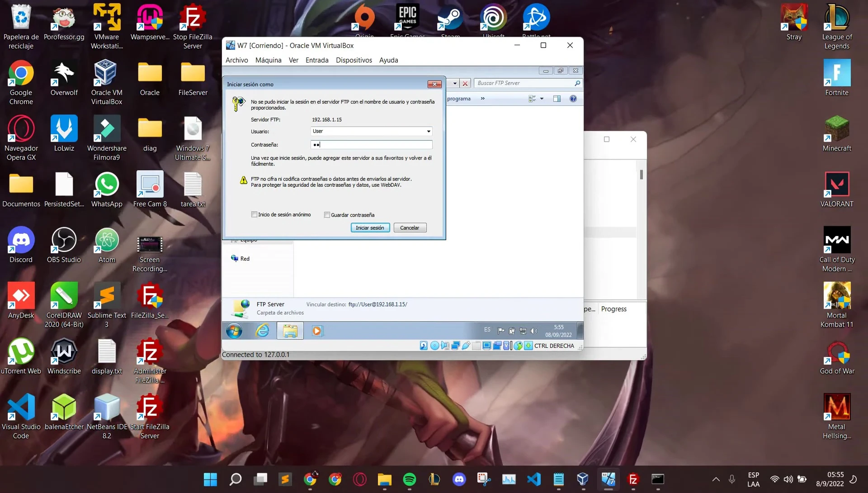Click the scrollbar in the background FileZilla window

click(x=641, y=174)
